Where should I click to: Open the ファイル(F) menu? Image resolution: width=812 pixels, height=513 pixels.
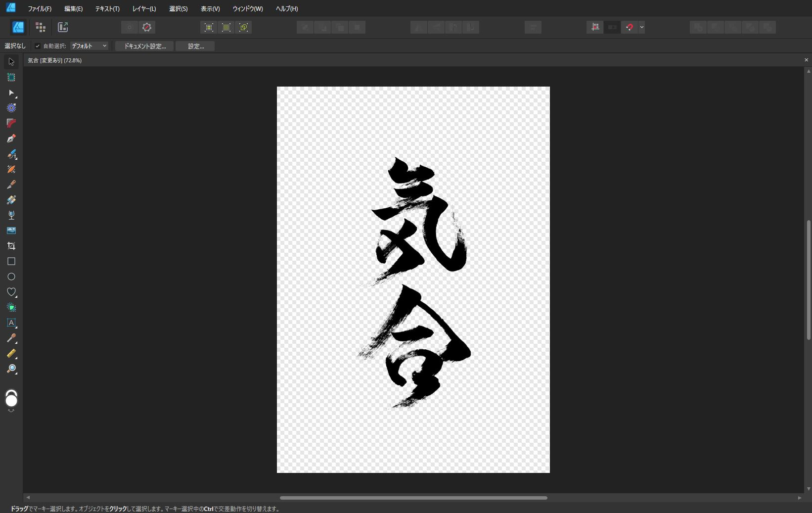40,9
